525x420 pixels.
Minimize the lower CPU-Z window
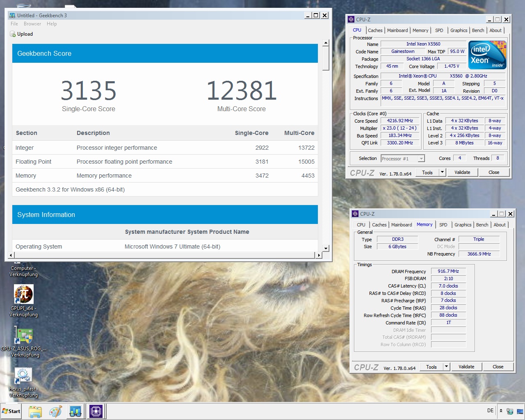click(x=494, y=214)
